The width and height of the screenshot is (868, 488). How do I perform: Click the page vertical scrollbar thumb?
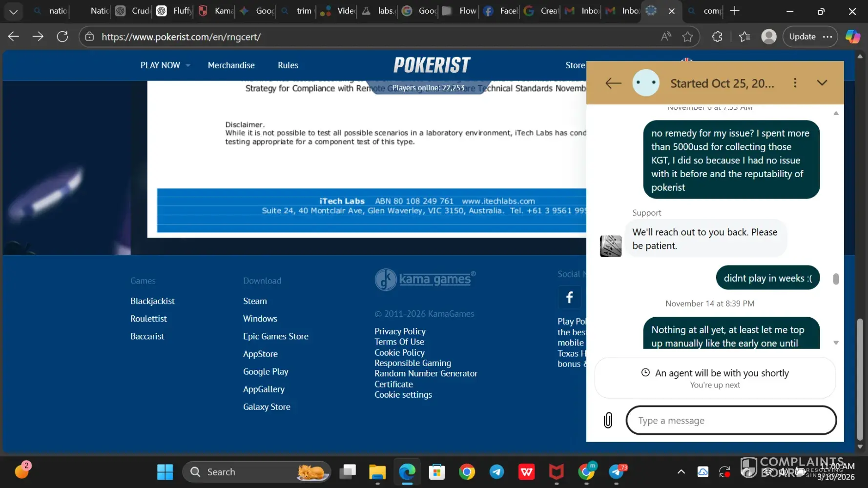click(860, 379)
